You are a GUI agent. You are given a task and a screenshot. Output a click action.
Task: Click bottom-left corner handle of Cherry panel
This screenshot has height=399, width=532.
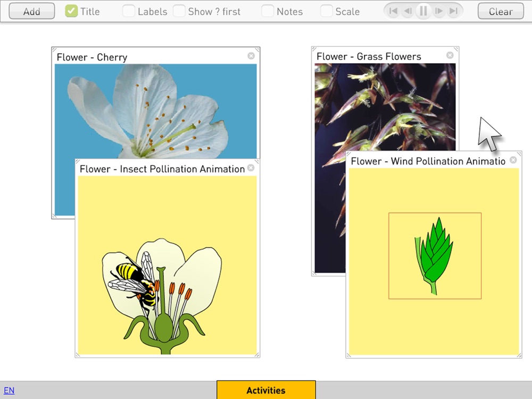54,216
